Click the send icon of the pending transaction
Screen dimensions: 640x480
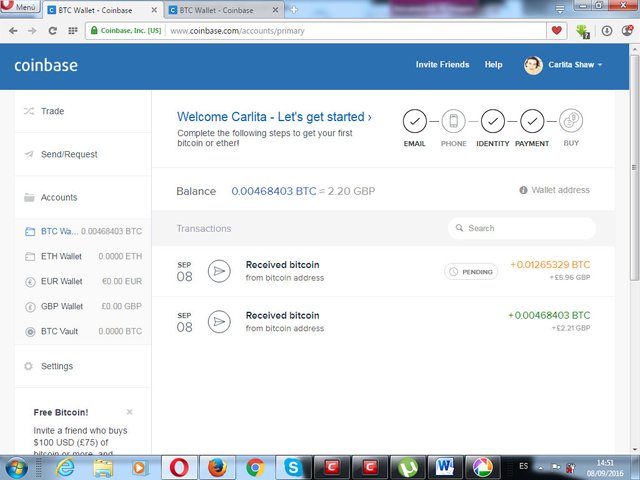(219, 271)
